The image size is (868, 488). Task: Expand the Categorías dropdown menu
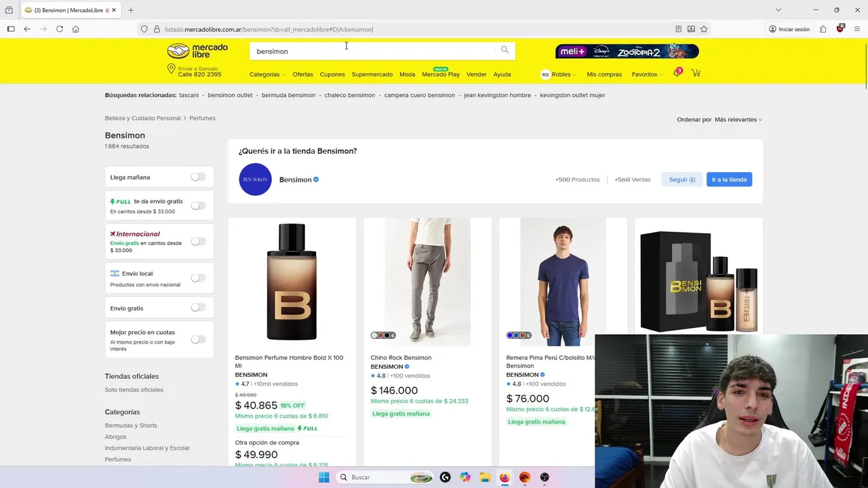[x=267, y=75]
